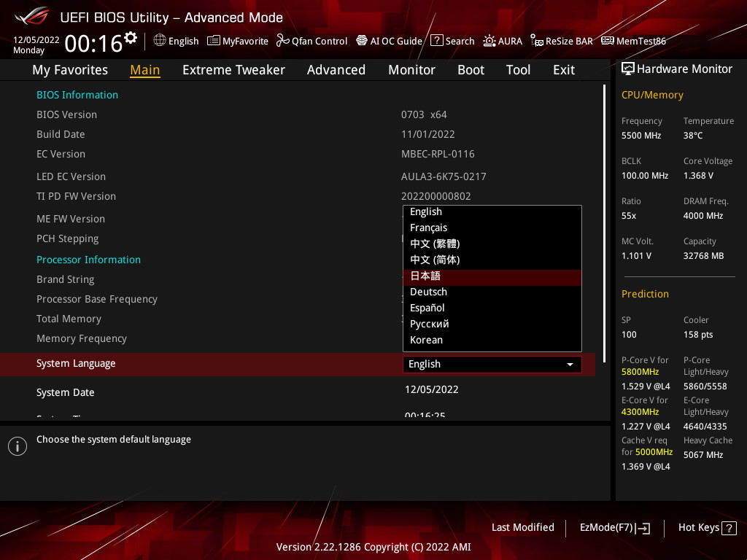
Task: Click the Hardware Monitor icon
Action: click(x=628, y=69)
